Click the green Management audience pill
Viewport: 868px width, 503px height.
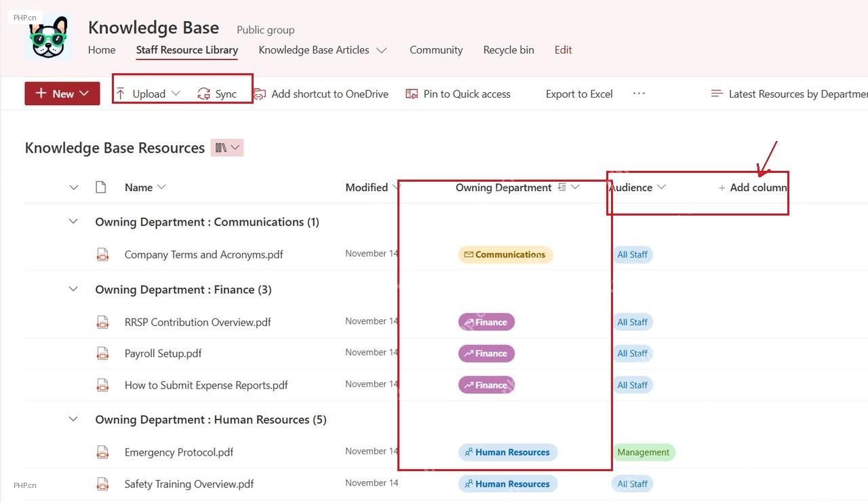pos(644,452)
